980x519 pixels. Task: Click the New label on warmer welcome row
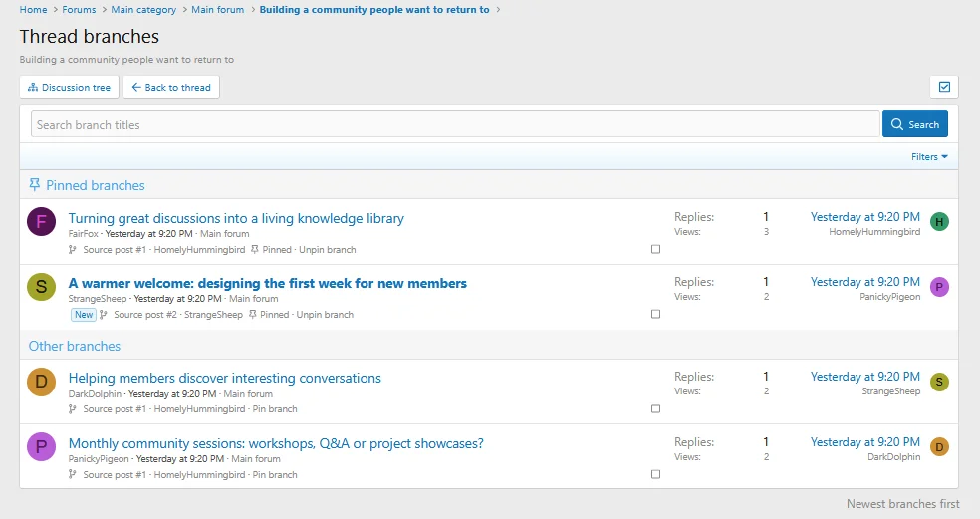[x=84, y=315]
